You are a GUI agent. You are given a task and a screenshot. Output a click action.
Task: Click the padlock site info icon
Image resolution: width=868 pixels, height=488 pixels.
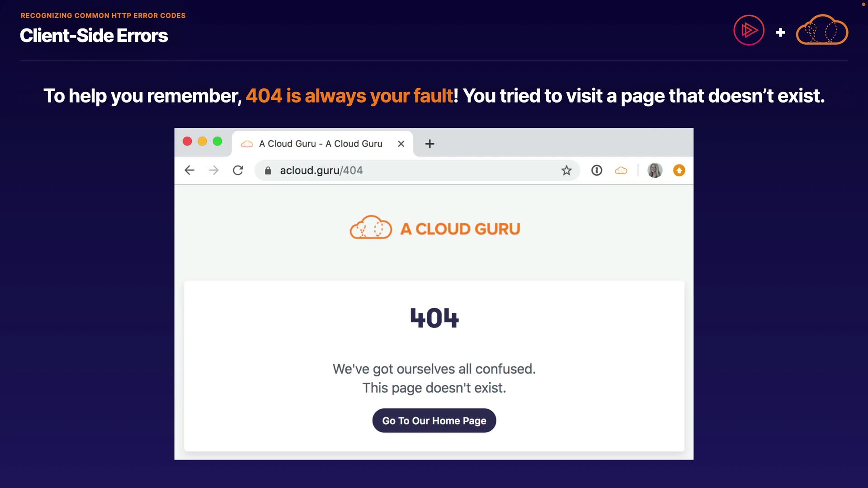pyautogui.click(x=268, y=170)
